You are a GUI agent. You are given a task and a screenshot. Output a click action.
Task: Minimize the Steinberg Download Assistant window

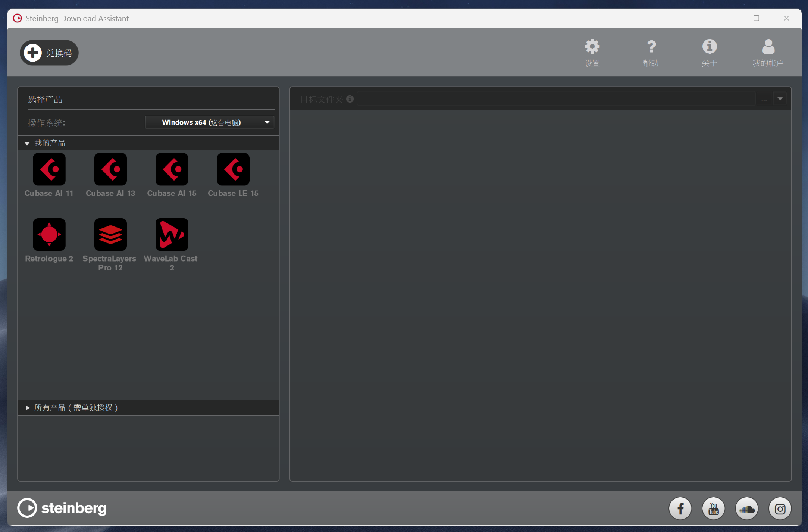pyautogui.click(x=726, y=18)
